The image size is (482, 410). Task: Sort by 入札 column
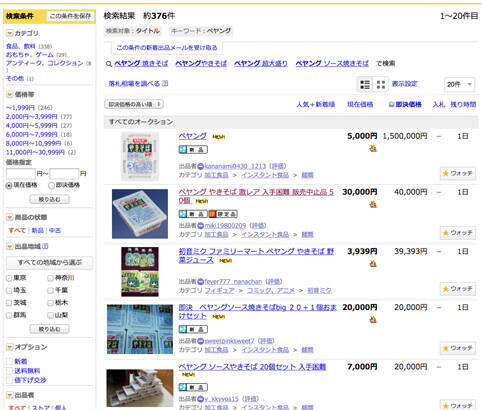pyautogui.click(x=438, y=104)
